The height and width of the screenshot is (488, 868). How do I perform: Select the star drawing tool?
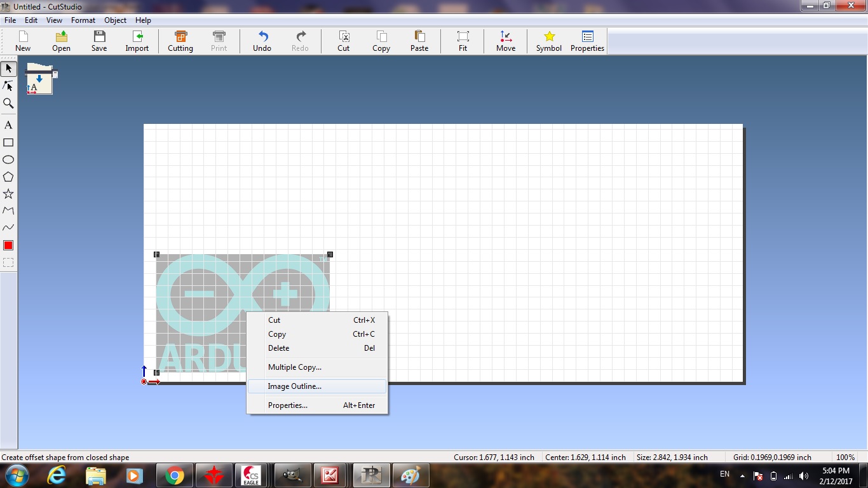point(8,194)
